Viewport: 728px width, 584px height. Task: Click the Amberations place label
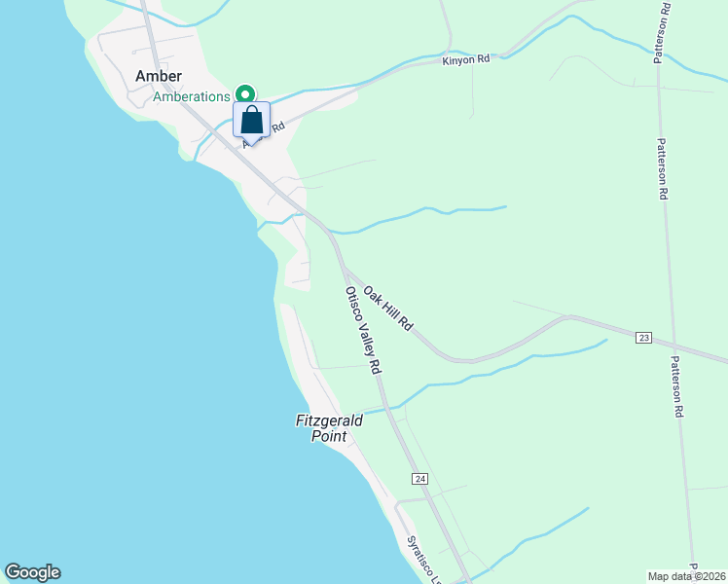click(192, 96)
